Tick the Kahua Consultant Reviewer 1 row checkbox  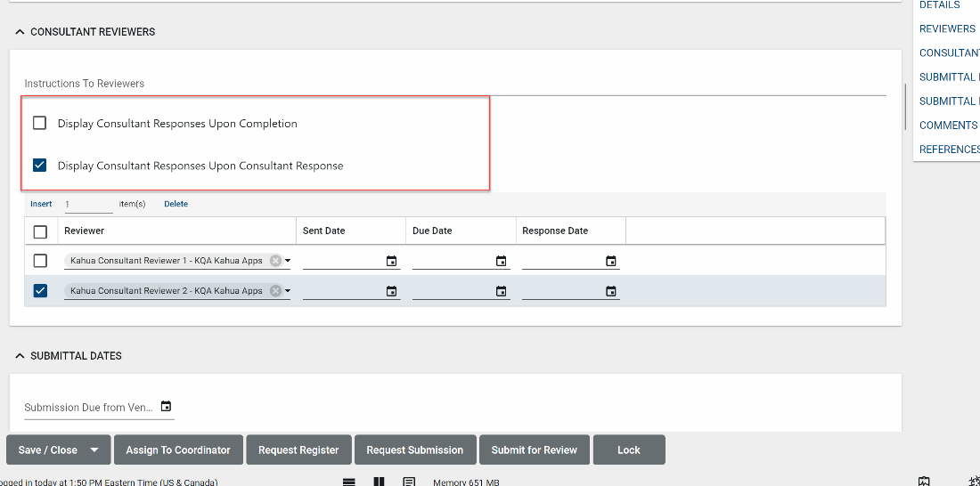pyautogui.click(x=40, y=261)
